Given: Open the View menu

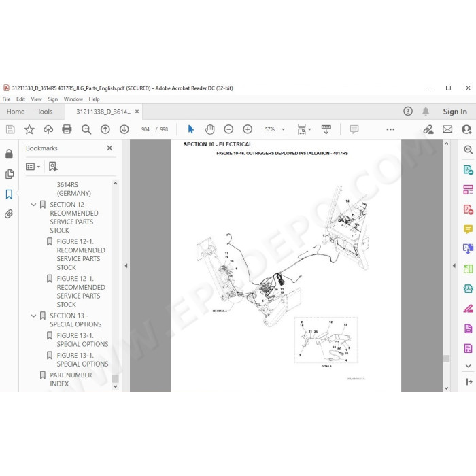Looking at the screenshot, I should (x=37, y=99).
